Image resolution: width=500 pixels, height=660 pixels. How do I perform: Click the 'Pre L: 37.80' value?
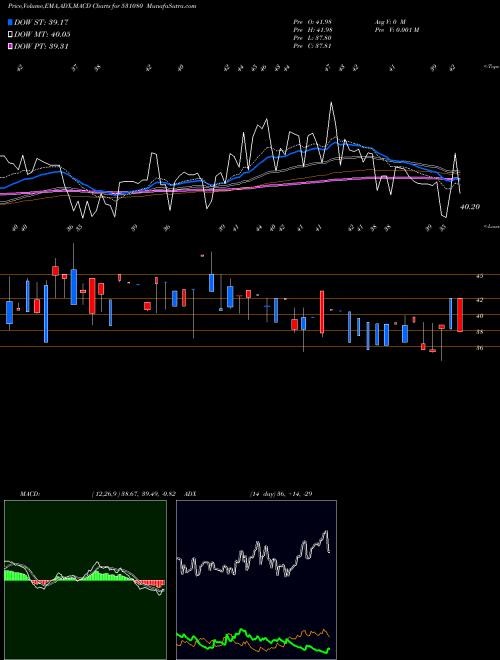[x=314, y=38]
